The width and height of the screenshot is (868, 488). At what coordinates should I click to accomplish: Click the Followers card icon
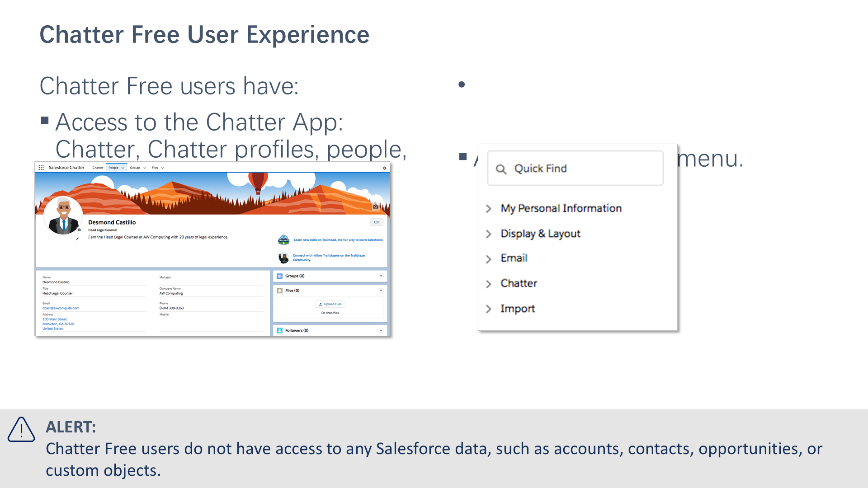pos(280,330)
